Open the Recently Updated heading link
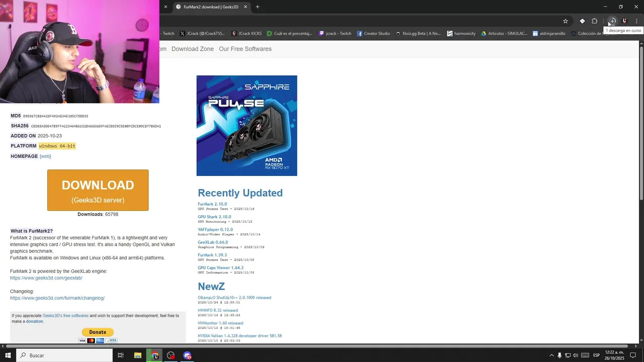The width and height of the screenshot is (644, 362). [240, 193]
